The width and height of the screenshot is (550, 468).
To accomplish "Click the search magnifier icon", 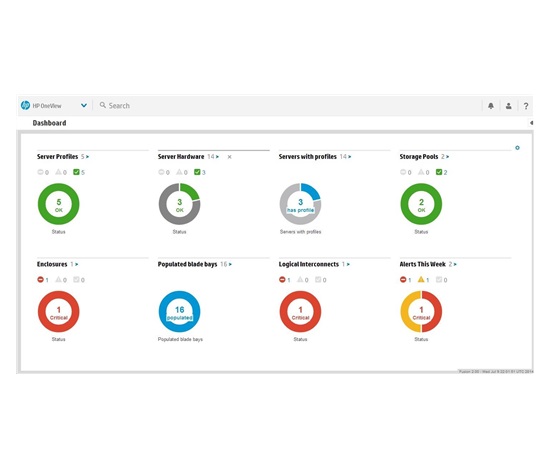I will 102,105.
